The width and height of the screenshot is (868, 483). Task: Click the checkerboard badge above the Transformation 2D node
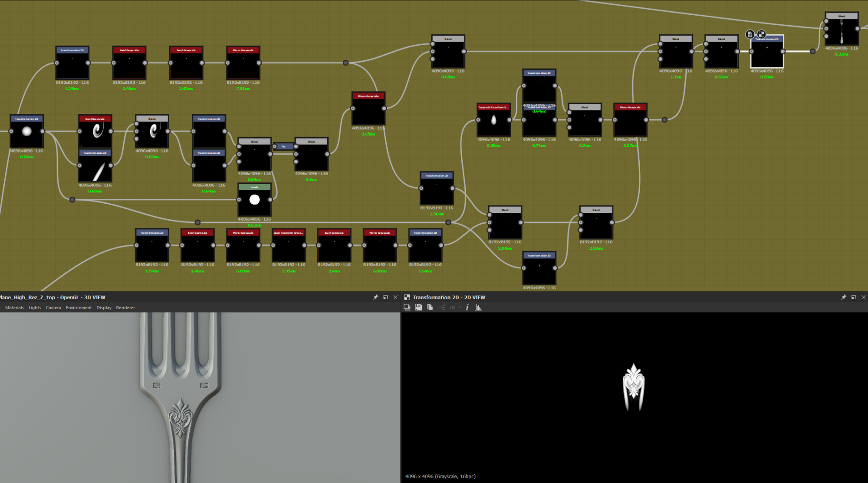click(761, 34)
